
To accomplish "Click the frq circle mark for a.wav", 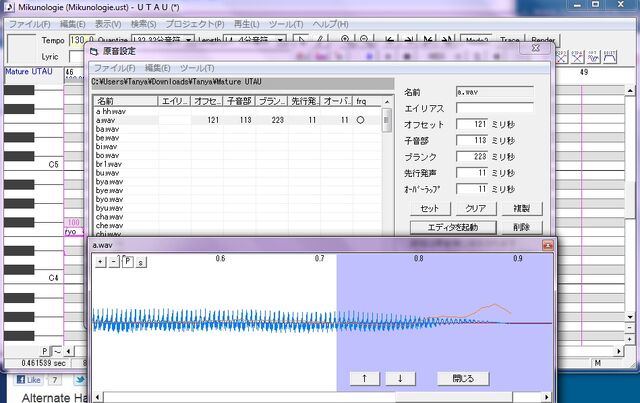I will click(360, 120).
